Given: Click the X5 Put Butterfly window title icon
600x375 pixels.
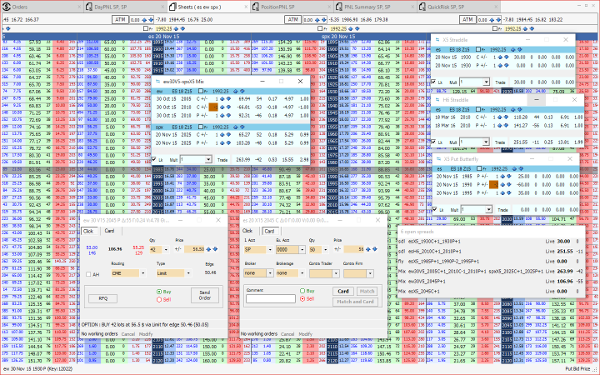Looking at the screenshot, I should point(438,159).
